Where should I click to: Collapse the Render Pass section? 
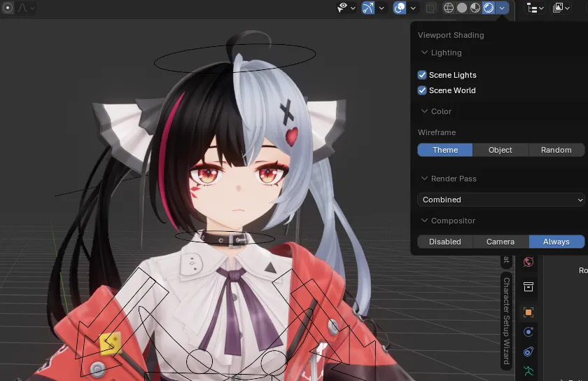(449, 179)
